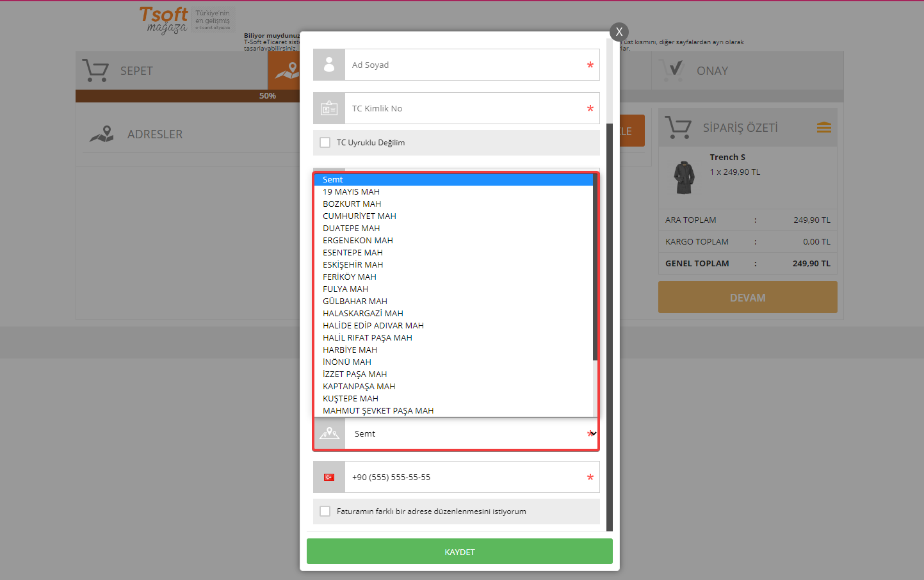
Task: Select KUŞTEPE MAH option
Action: point(454,399)
